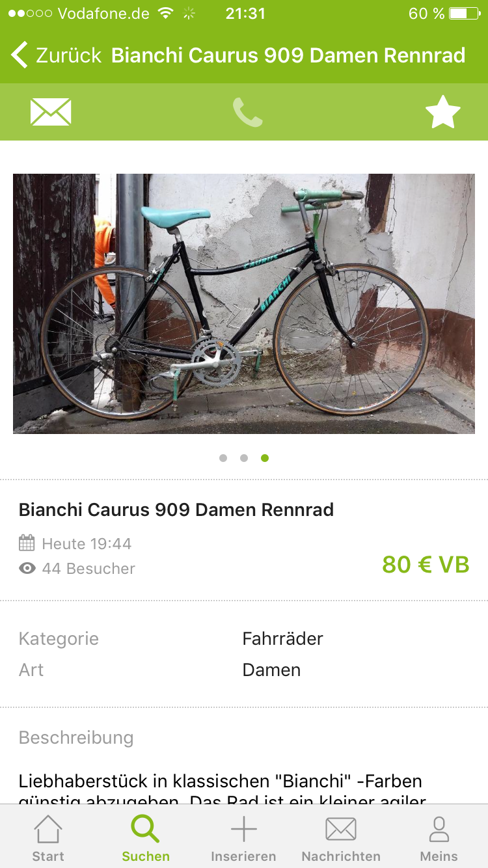Go back using the Zurück chevron
Image resolution: width=488 pixels, height=868 pixels.
[20, 55]
